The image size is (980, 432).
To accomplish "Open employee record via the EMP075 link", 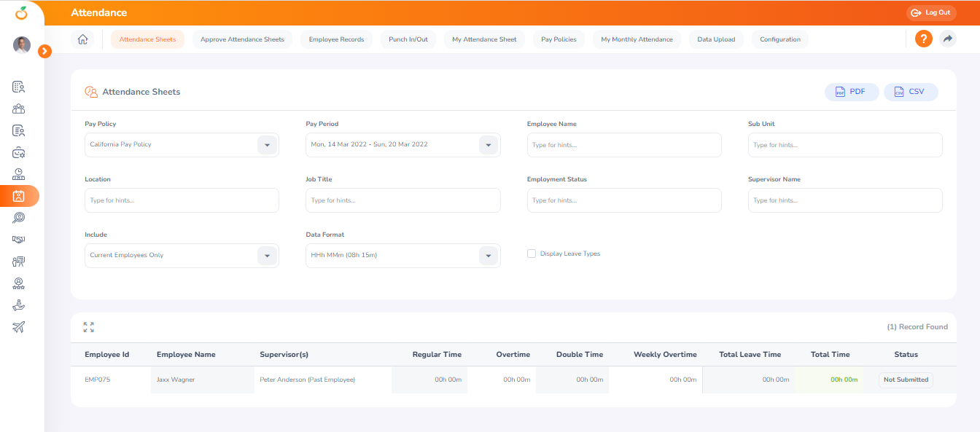I will pos(98,379).
